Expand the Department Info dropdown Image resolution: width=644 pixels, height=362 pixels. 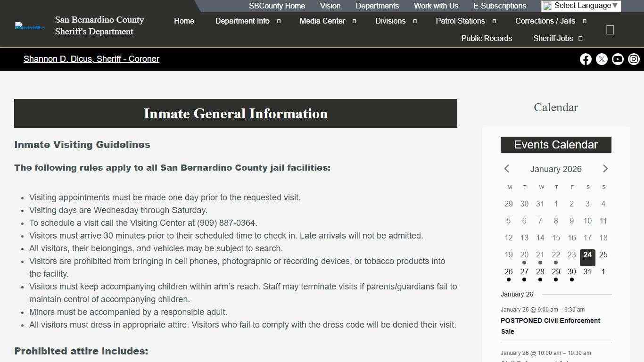tap(242, 21)
